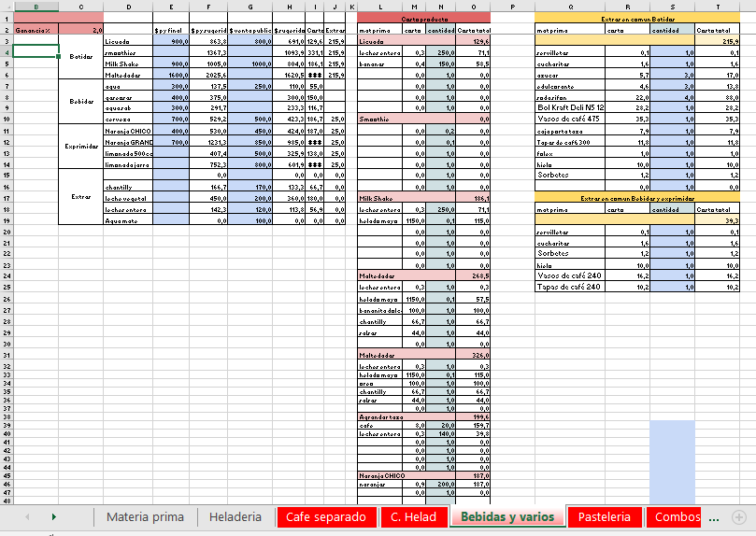Show more sheet tabs via ellipsis
The width and height of the screenshot is (756, 536).
pos(714,518)
